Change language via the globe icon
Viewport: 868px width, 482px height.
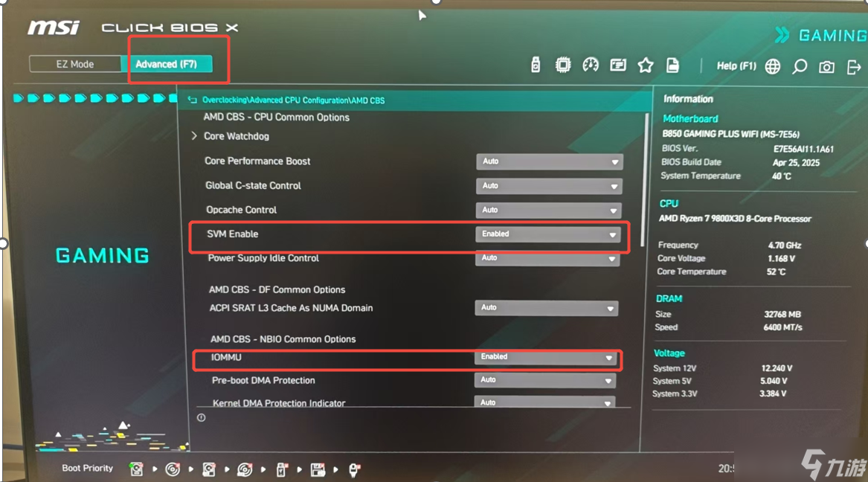773,66
